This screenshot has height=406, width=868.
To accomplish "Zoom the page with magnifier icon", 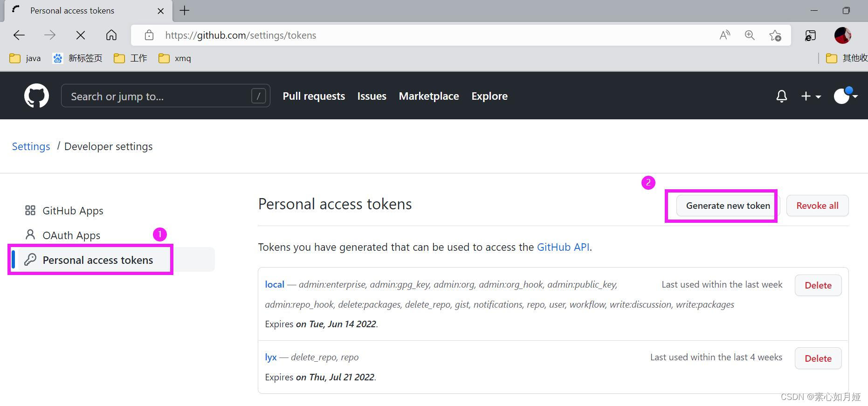I will point(750,35).
